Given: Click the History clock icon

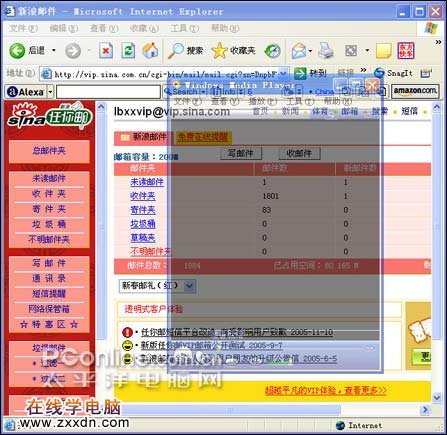Looking at the screenshot, I should point(272,51).
